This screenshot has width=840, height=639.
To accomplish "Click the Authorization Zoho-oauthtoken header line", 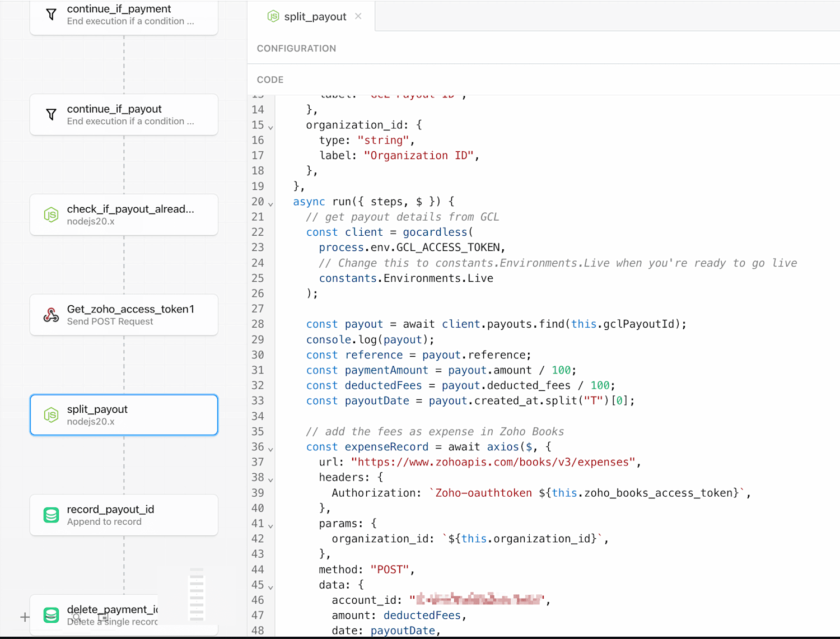I will (541, 493).
